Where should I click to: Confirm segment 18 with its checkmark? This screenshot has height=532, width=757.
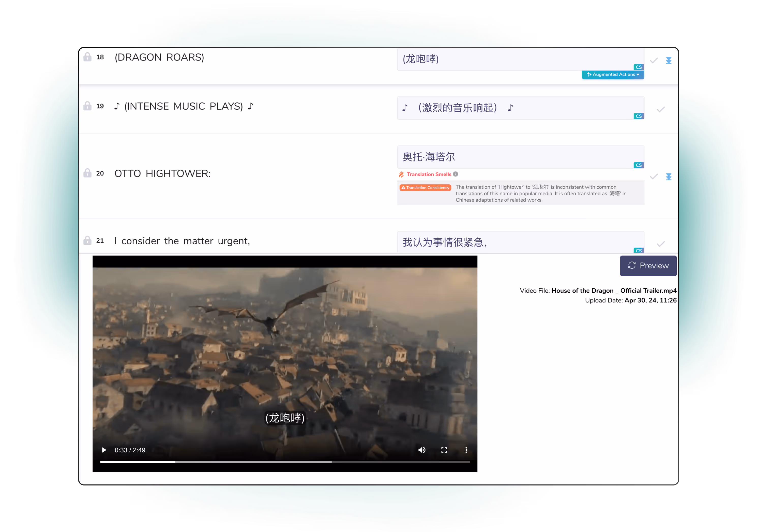[x=654, y=60]
